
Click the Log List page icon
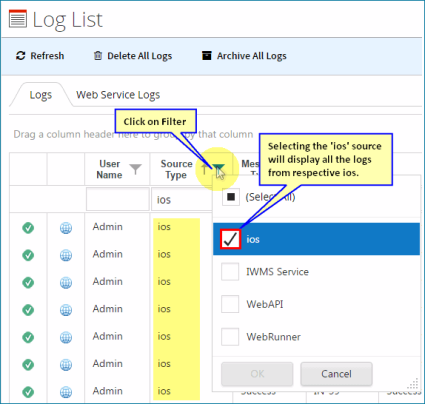(18, 19)
